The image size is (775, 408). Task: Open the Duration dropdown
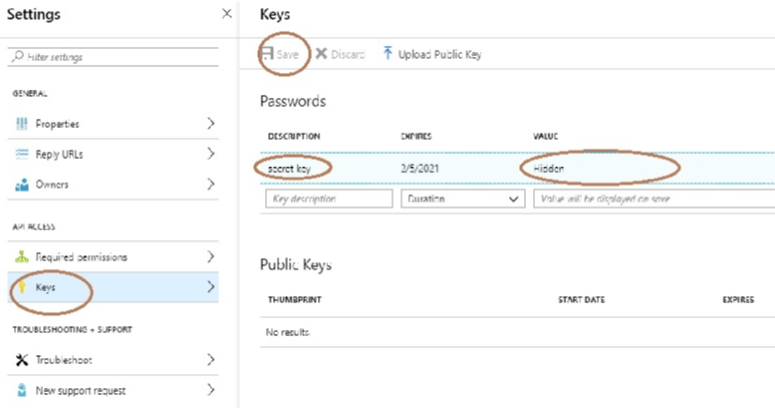click(x=463, y=199)
